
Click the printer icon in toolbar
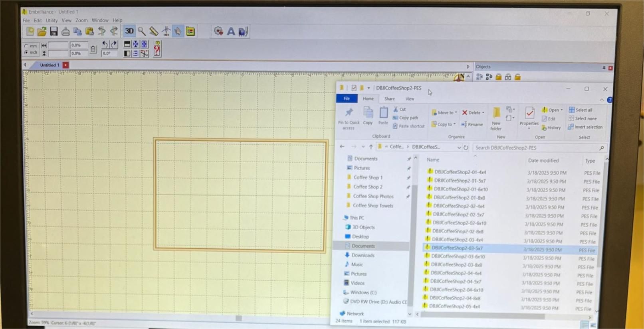pos(65,31)
